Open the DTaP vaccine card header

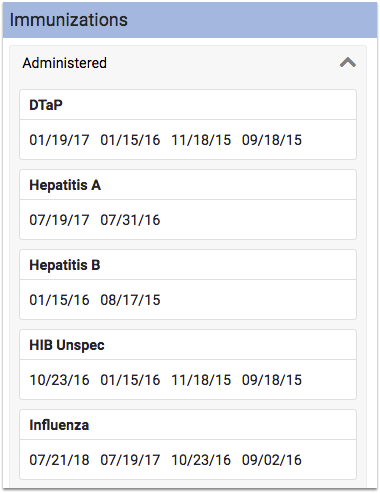click(188, 105)
